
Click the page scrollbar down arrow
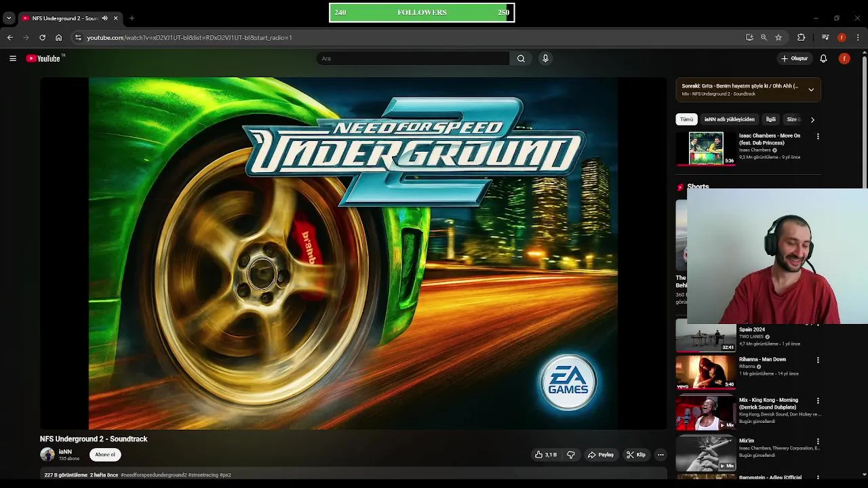tap(864, 475)
